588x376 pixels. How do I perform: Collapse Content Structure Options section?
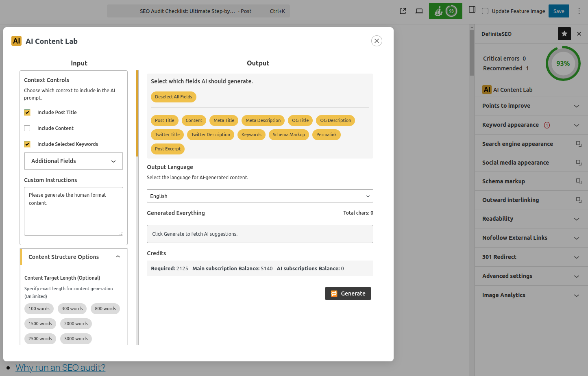(x=118, y=257)
